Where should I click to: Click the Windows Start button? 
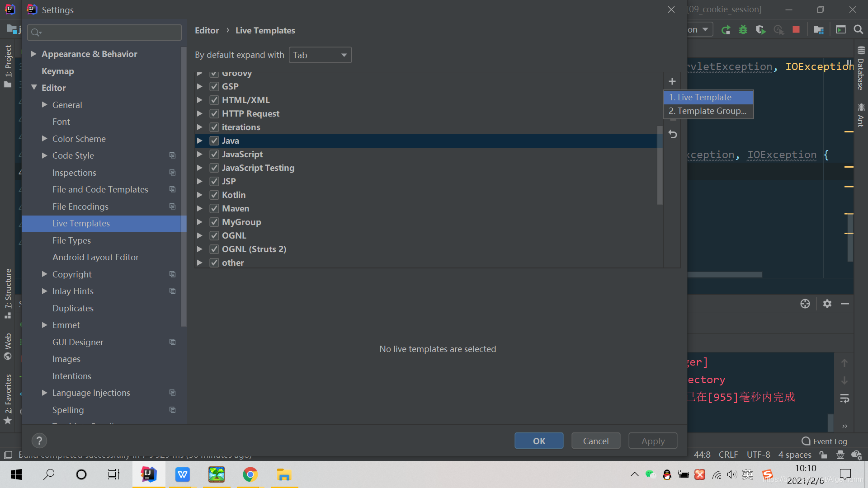[x=16, y=474]
